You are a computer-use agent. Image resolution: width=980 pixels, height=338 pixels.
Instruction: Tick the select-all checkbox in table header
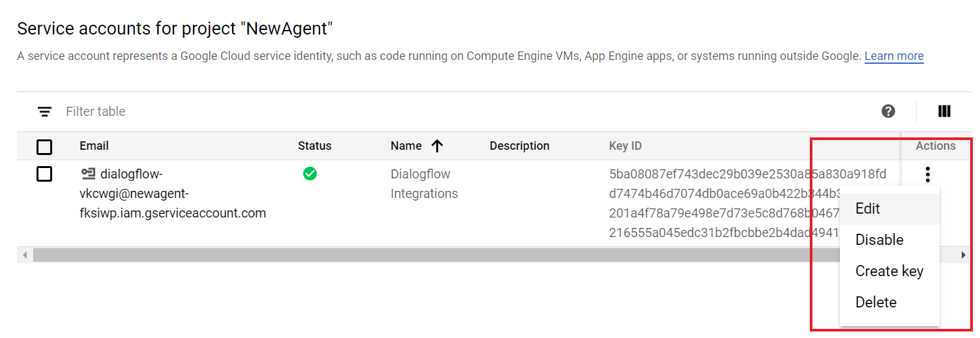(44, 147)
